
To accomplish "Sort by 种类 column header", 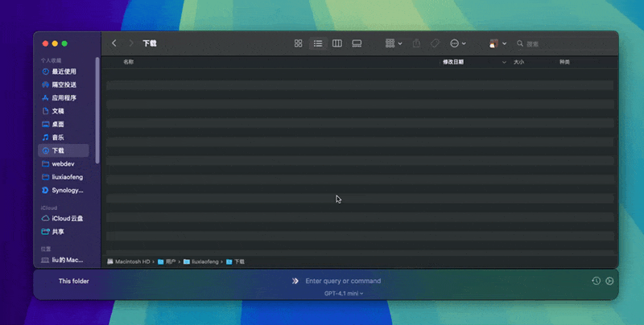I will (564, 62).
